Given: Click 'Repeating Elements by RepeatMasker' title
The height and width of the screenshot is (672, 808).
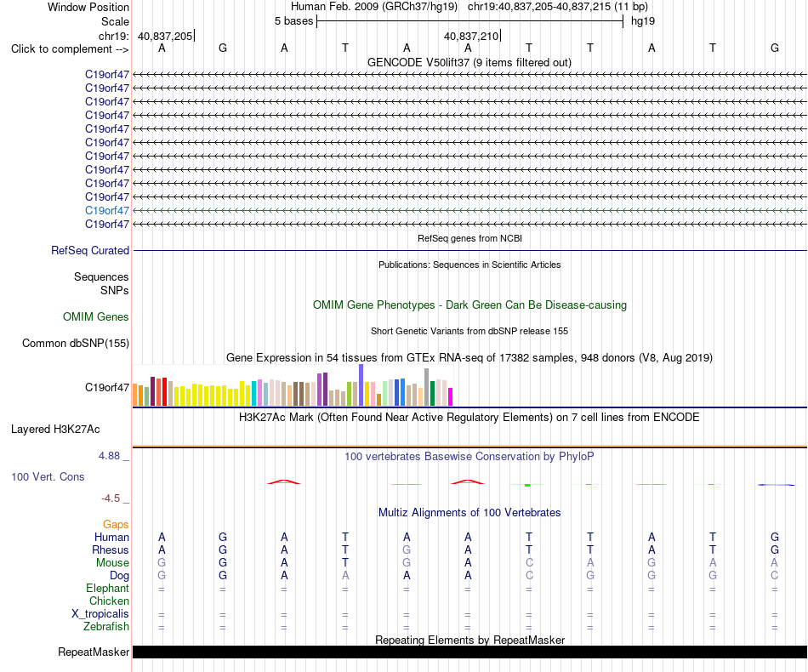Looking at the screenshot, I should (x=469, y=640).
